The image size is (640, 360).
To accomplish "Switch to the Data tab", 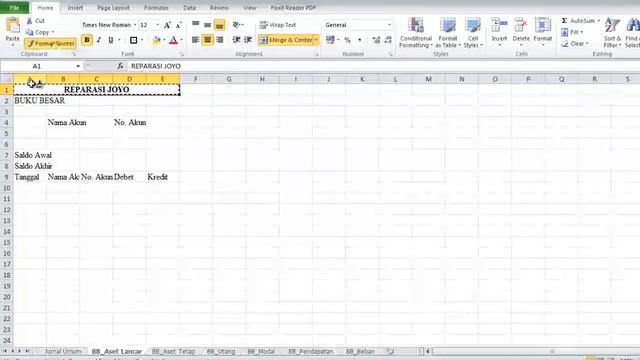I will coord(189,8).
